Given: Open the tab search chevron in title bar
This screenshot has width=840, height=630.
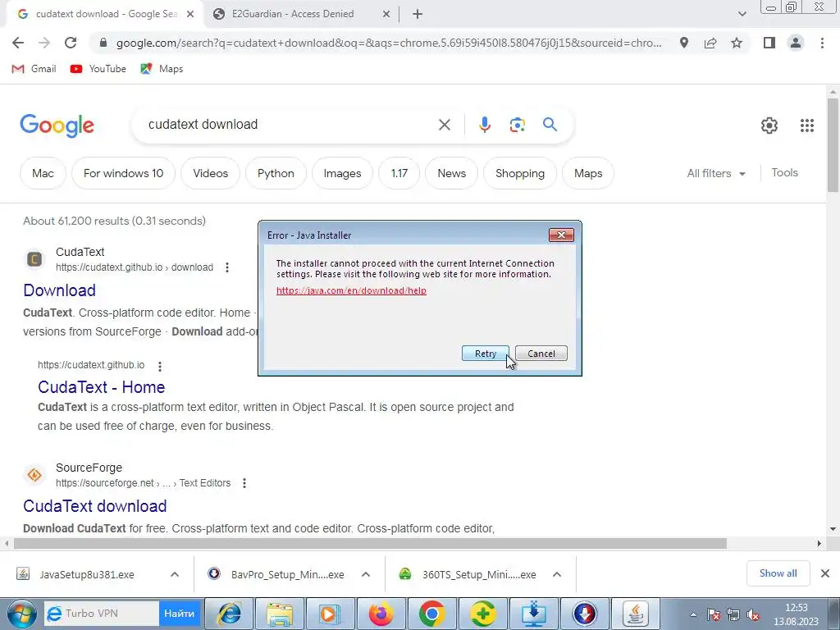Looking at the screenshot, I should click(x=742, y=14).
